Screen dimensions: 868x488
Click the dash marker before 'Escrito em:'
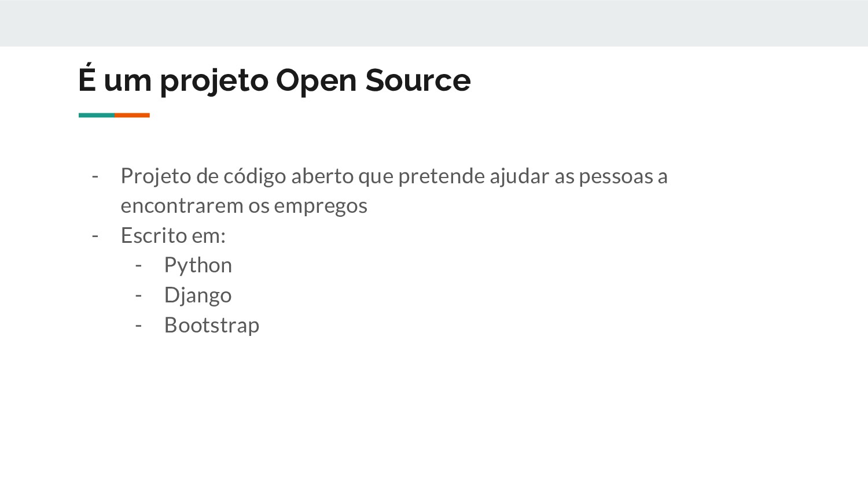point(95,236)
